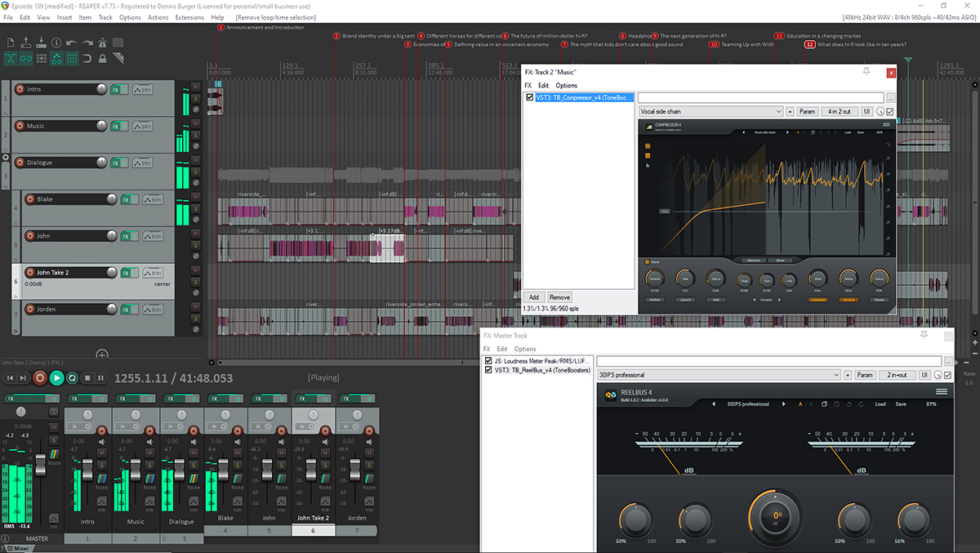Toggle the metronome icon in toolbar

(x=103, y=42)
